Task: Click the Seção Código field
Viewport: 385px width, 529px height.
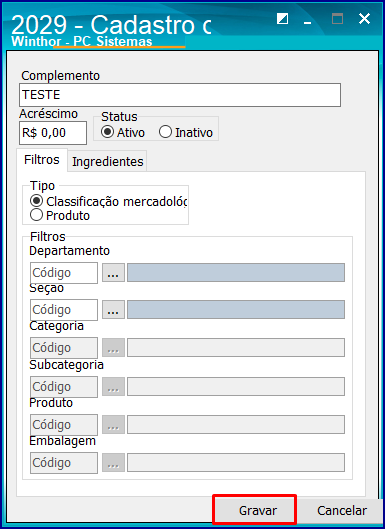Action: click(x=64, y=310)
